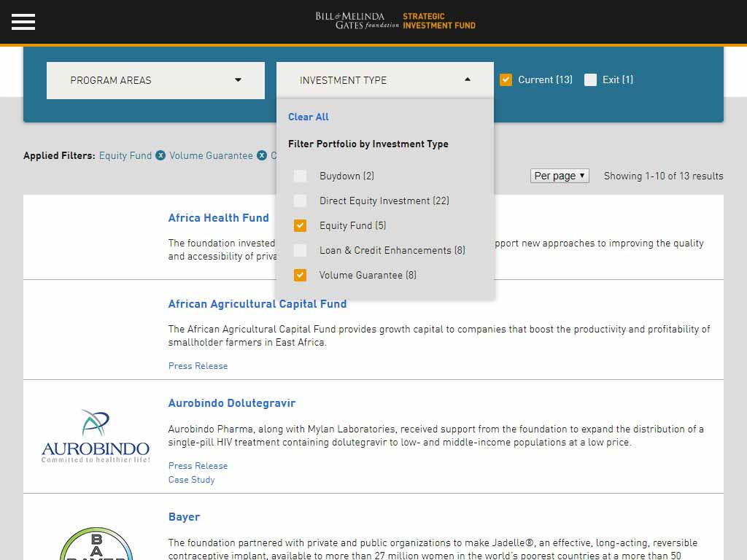Remove the Equity Fund applied filter
Viewport: 747px width, 560px height.
pos(160,155)
